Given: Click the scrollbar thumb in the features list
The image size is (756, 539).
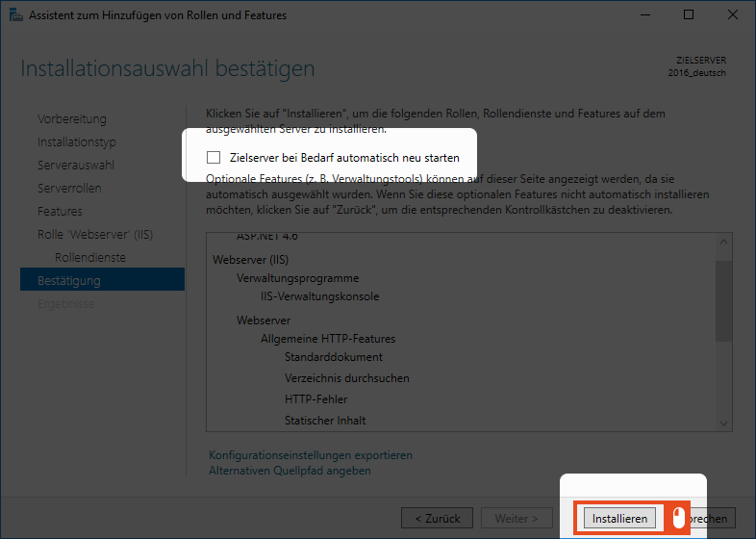Looking at the screenshot, I should pyautogui.click(x=724, y=298).
